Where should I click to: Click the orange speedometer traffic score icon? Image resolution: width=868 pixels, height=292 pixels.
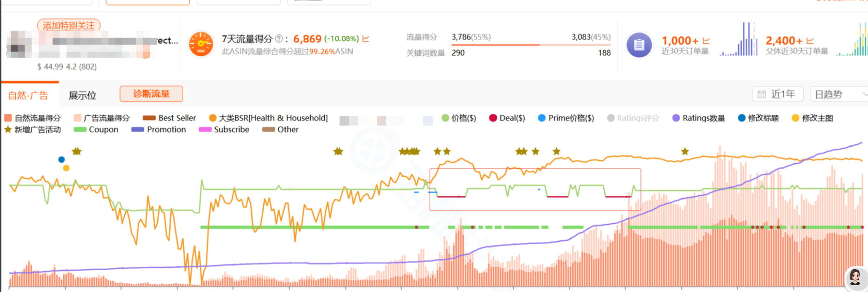point(201,45)
